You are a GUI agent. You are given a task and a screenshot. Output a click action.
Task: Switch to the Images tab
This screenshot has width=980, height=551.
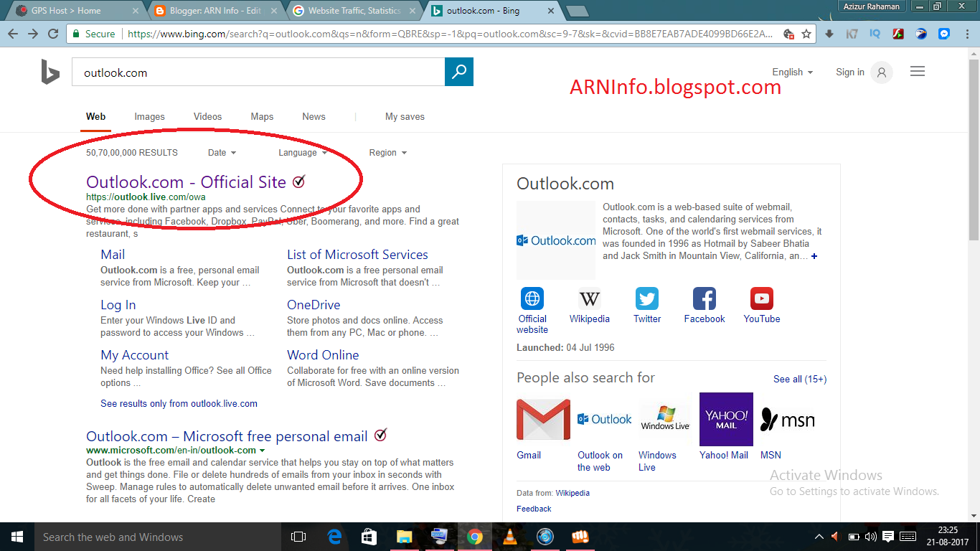point(149,116)
